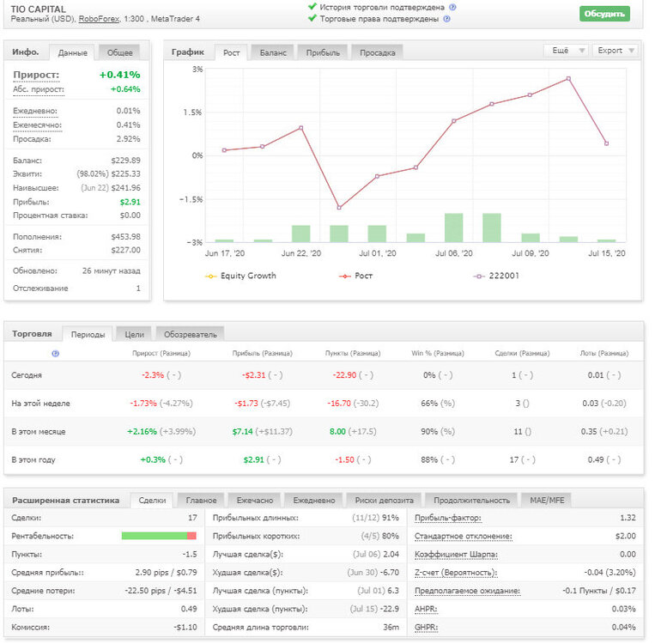Select Ежедневно tab in statistics

point(313,501)
